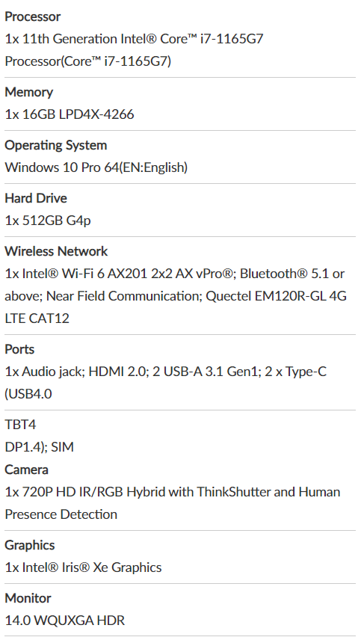
Task: Click the DP1.4 SIM text line
Action: [x=40, y=447]
